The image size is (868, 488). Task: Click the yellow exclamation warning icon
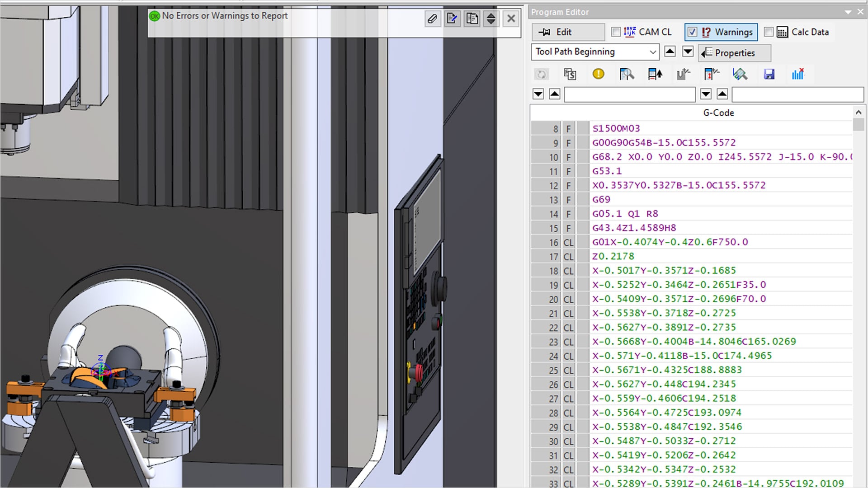pyautogui.click(x=598, y=74)
